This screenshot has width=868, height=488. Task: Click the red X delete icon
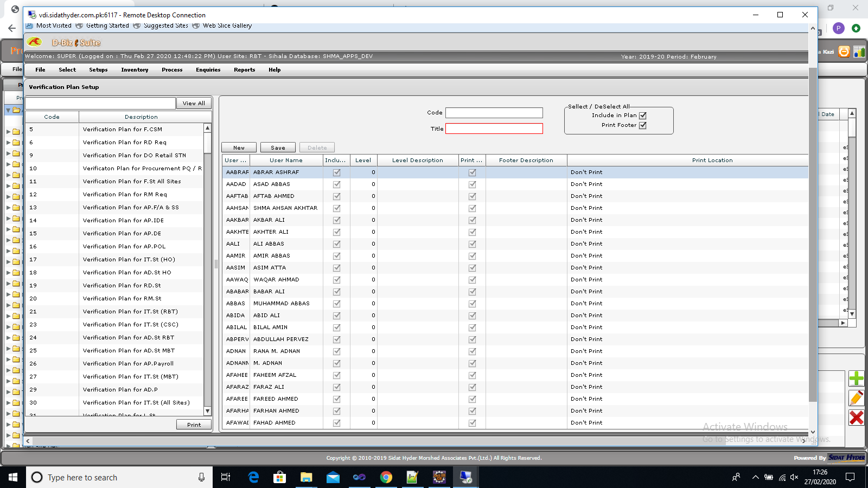[856, 418]
